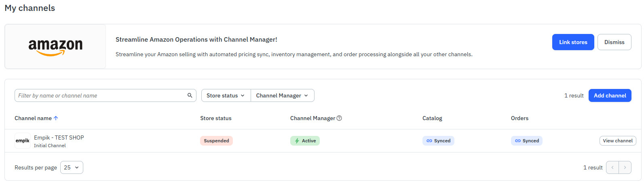Focus the filter by name input field

click(101, 95)
